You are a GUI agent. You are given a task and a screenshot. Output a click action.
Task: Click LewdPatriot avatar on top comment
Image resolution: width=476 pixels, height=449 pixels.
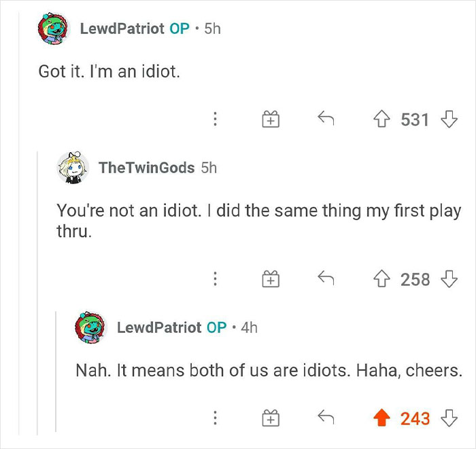[x=54, y=29]
